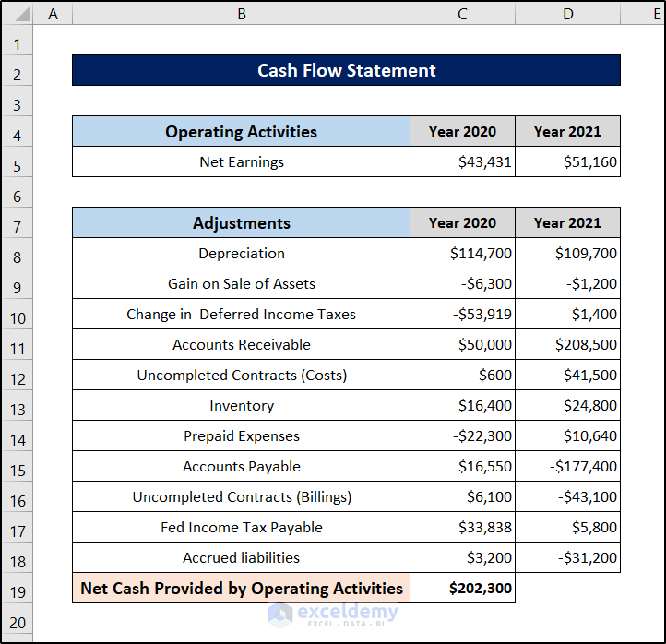The height and width of the screenshot is (644, 666).
Task: Select Net Earnings 2020 value $43,431
Action: click(462, 161)
